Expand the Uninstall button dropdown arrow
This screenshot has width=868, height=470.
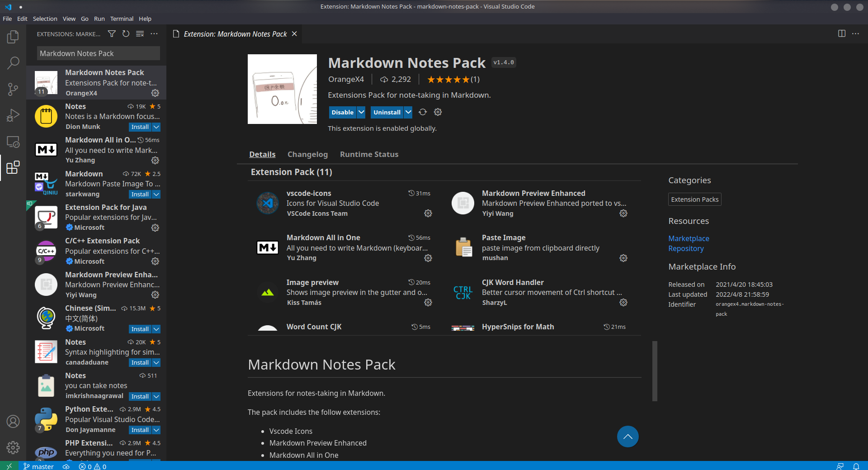408,112
